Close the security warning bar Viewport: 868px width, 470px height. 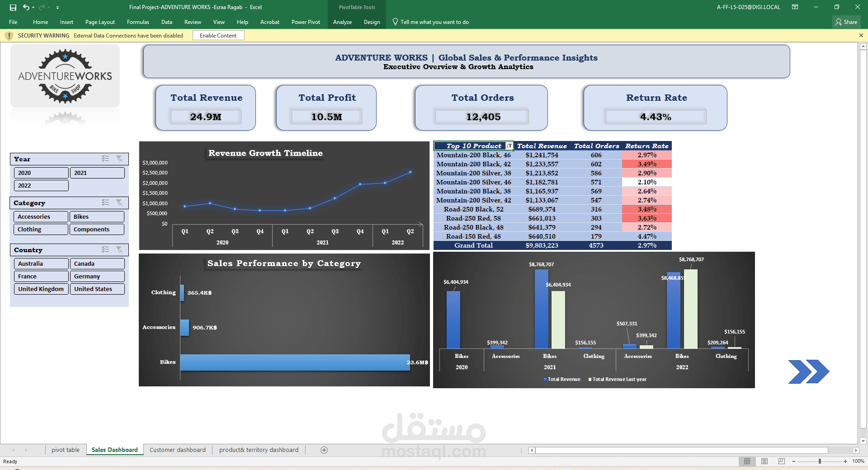point(861,35)
